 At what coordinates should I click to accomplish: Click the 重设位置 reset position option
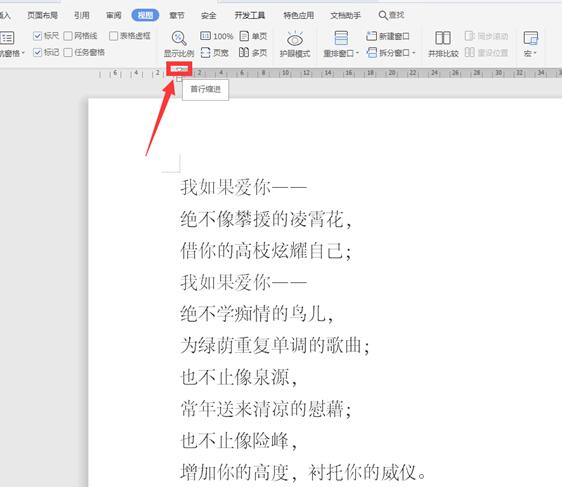(486, 53)
